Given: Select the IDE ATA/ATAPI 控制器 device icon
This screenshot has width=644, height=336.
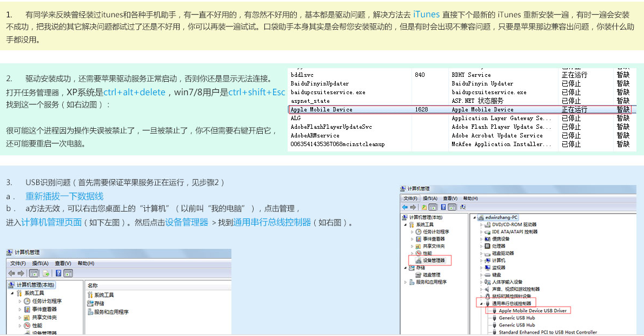Looking at the screenshot, I should (487, 232).
